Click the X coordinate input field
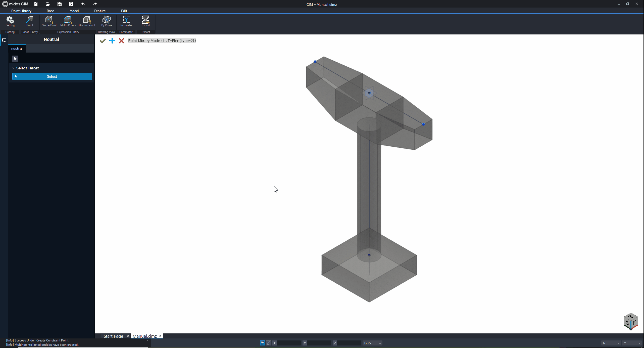Image resolution: width=644 pixels, height=348 pixels. pyautogui.click(x=289, y=343)
